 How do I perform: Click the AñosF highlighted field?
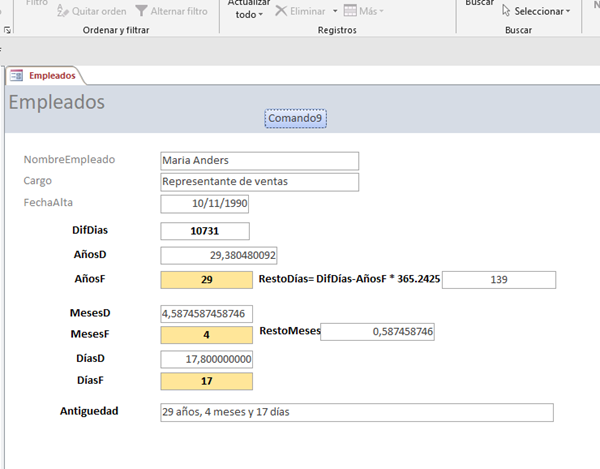(205, 280)
